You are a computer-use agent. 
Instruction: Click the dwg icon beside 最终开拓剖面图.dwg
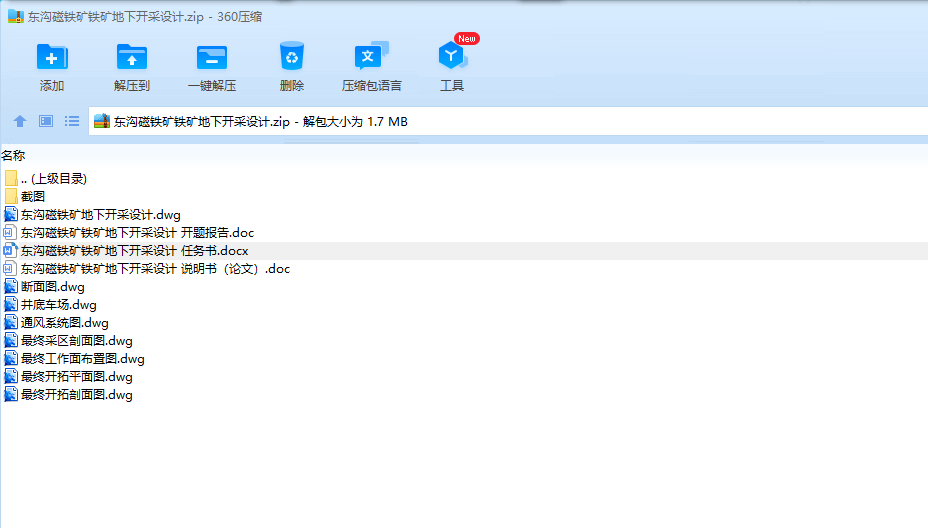(x=11, y=395)
